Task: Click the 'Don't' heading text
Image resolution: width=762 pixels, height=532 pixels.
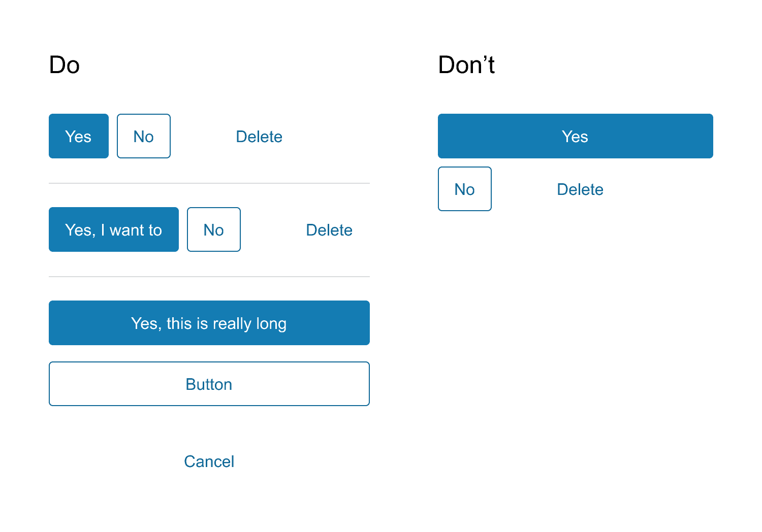Action: (x=466, y=64)
